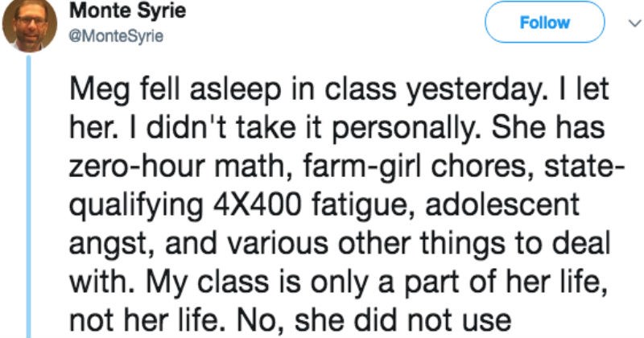Click the Follow button
Viewport: 644px width, 338px height.
pos(545,23)
